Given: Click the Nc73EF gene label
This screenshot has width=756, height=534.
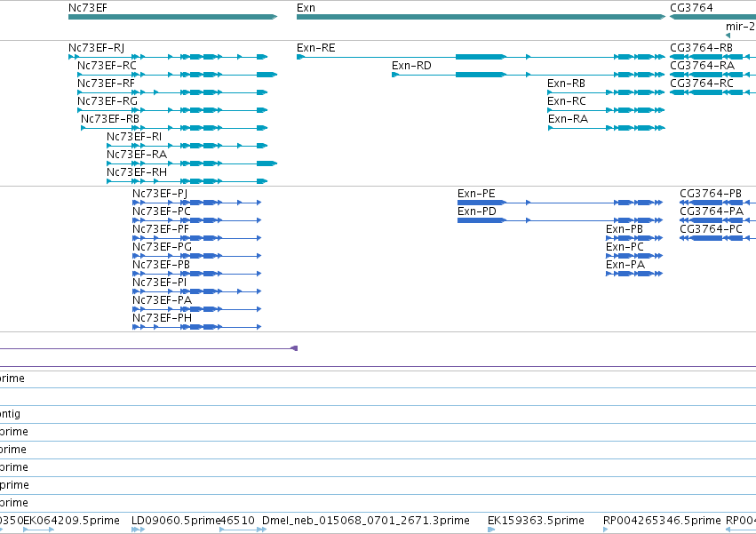Looking at the screenshot, I should 88,8.
